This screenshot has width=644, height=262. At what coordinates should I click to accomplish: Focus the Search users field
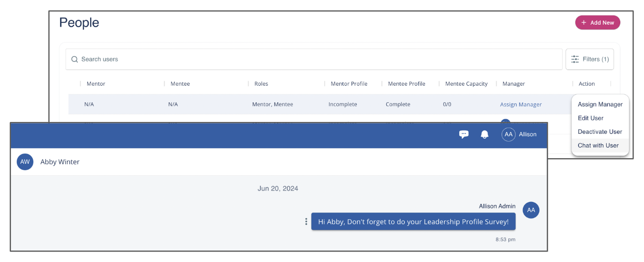click(x=314, y=60)
